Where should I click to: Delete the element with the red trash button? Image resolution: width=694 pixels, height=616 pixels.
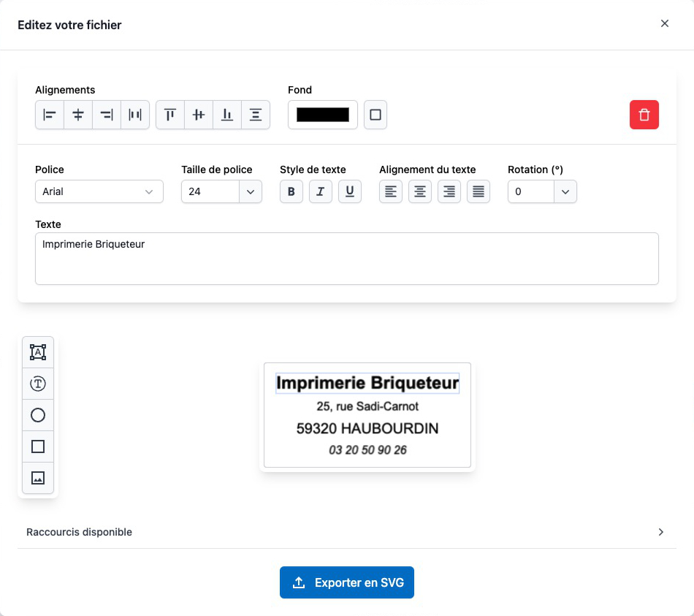[644, 115]
